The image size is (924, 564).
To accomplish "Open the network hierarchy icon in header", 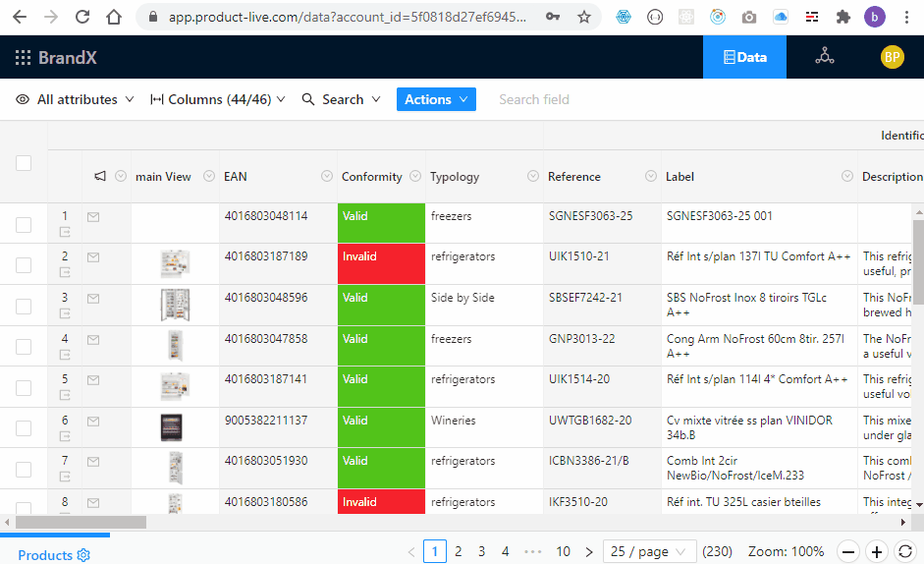I will [825, 57].
